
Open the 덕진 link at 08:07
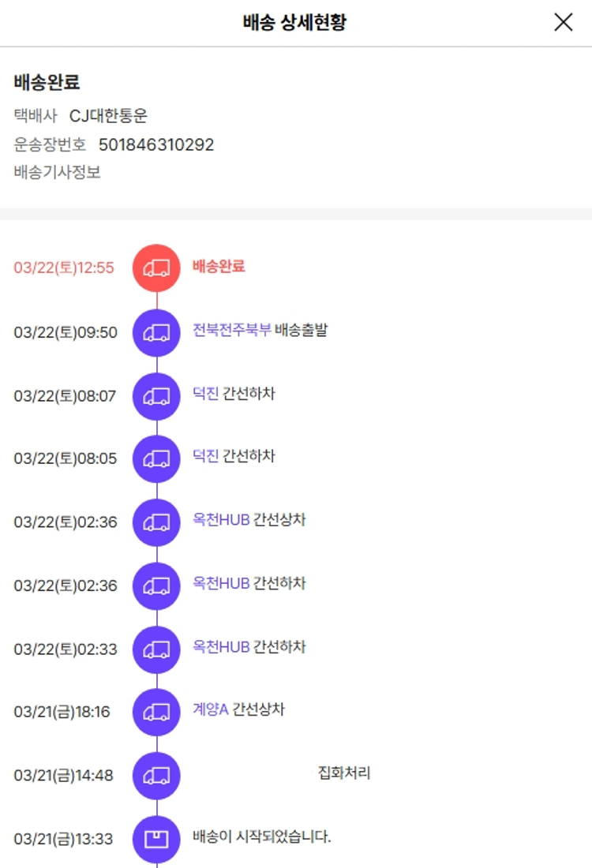(x=205, y=394)
